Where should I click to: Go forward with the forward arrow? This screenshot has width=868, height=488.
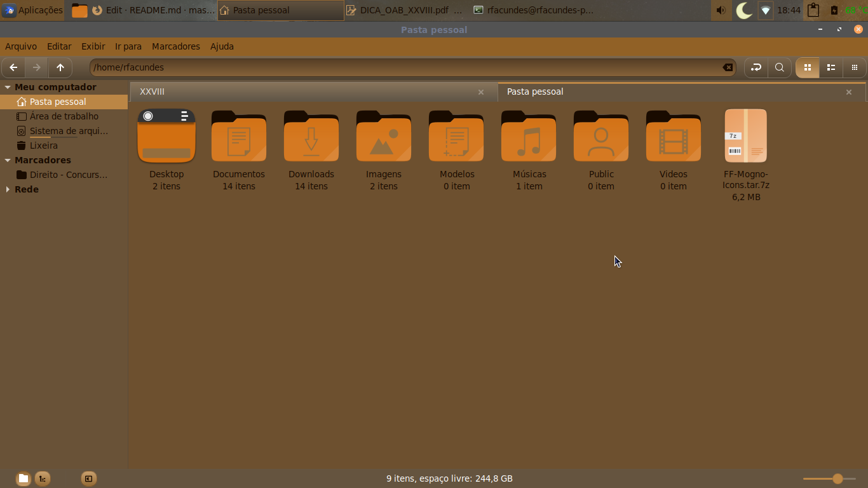37,67
